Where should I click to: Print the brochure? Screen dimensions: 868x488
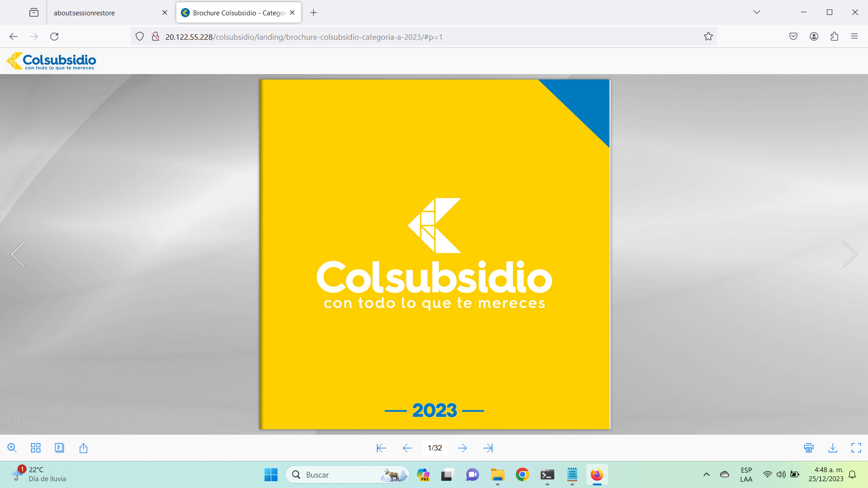click(809, 448)
